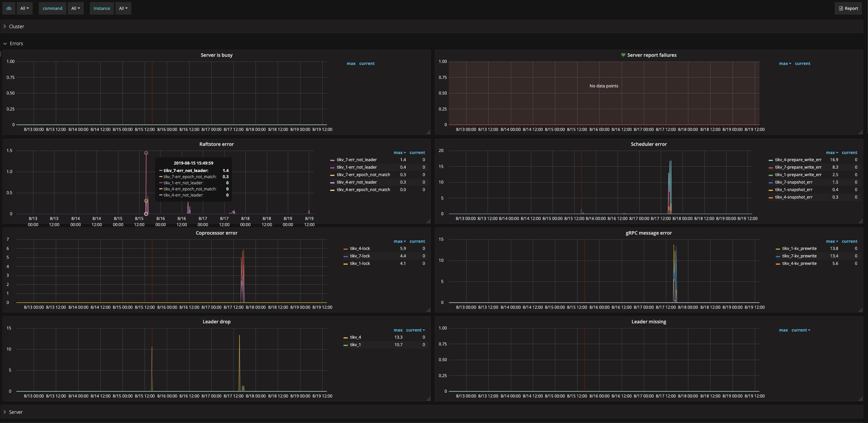This screenshot has height=423, width=868.
Task: Click the Server is busy resize handle
Action: [428, 132]
